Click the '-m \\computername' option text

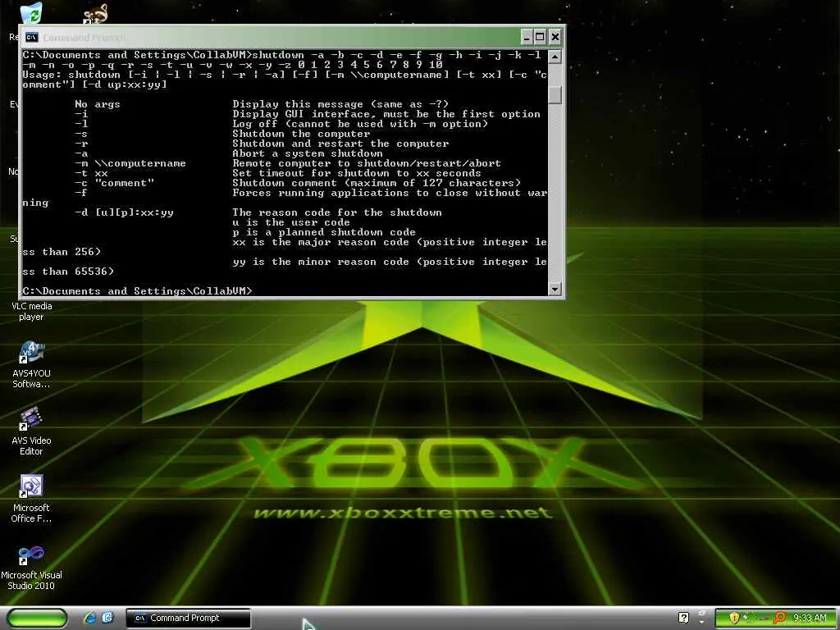[130, 163]
